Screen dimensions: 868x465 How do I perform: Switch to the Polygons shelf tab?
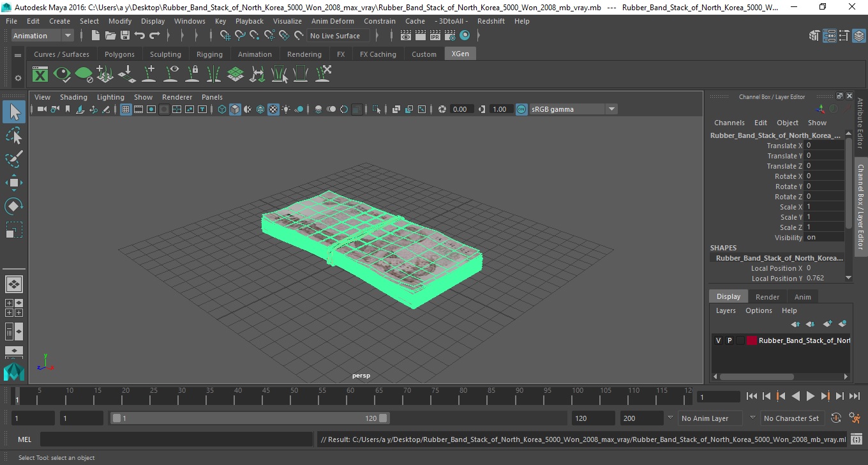point(119,54)
